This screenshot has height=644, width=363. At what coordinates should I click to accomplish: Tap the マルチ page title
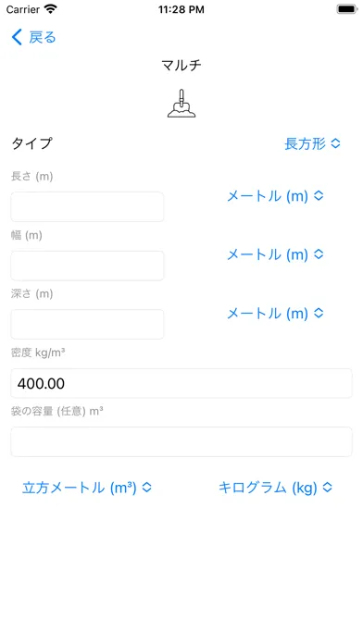[x=181, y=66]
